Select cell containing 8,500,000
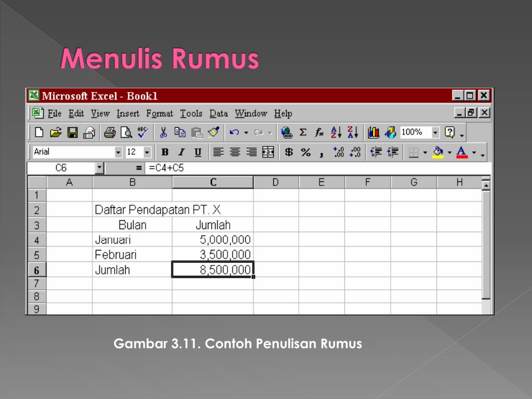Screen dimensions: 532x399 tap(212, 270)
